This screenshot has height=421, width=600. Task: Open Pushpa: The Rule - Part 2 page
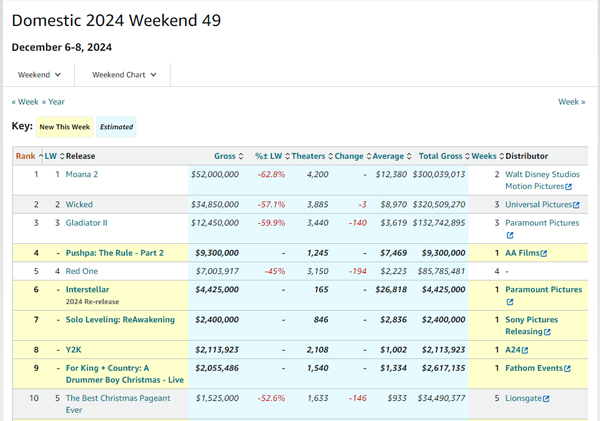click(x=114, y=253)
